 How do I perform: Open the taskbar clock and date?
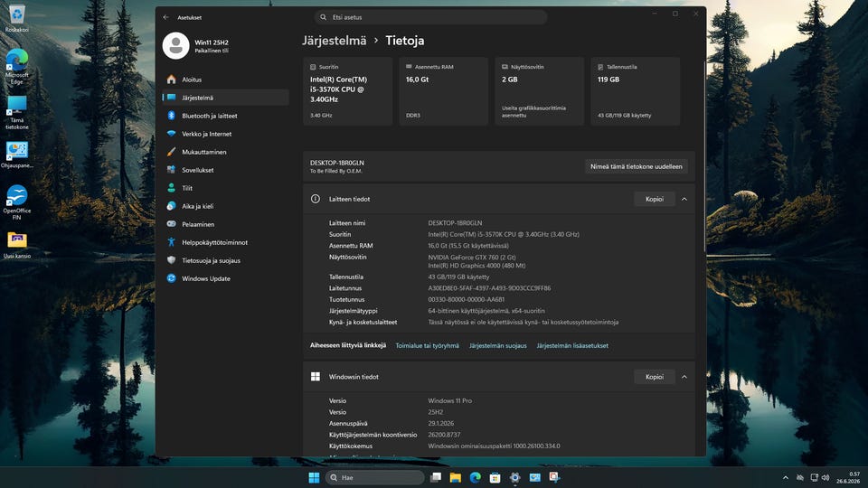848,477
